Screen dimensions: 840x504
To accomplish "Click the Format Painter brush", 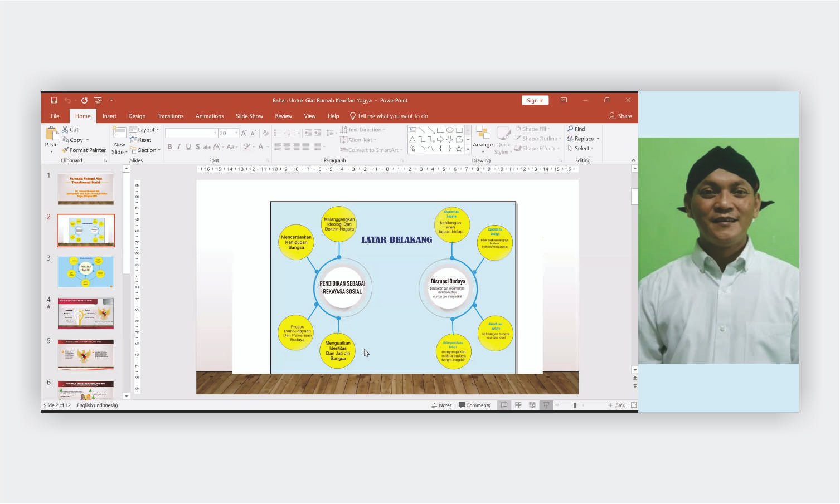I will click(84, 150).
